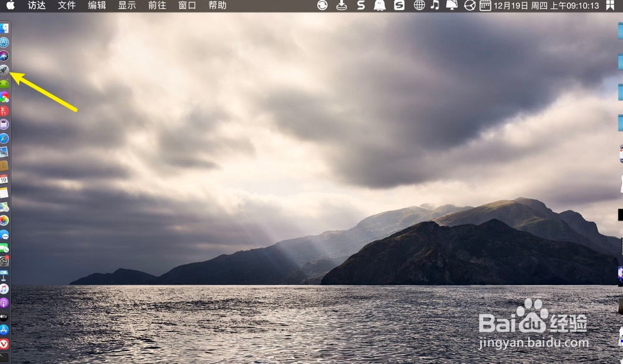Click the circular pie-segment status icon
This screenshot has width=623, height=364.
point(470,5)
